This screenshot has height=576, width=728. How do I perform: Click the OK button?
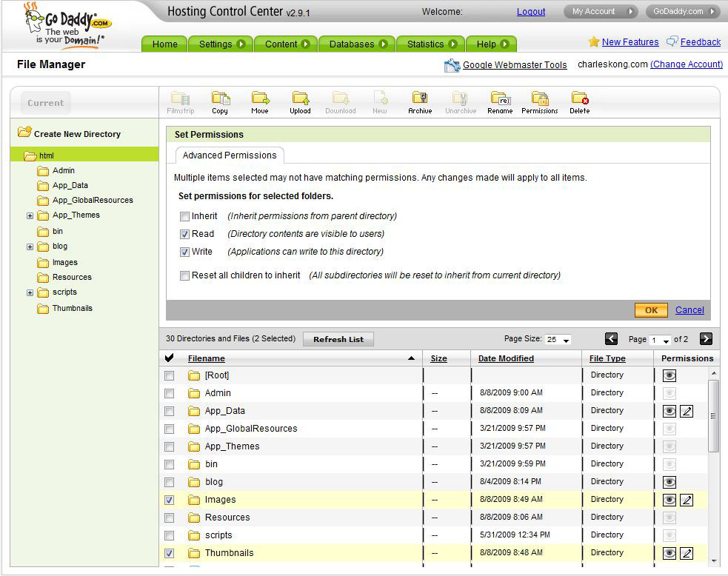tap(651, 310)
